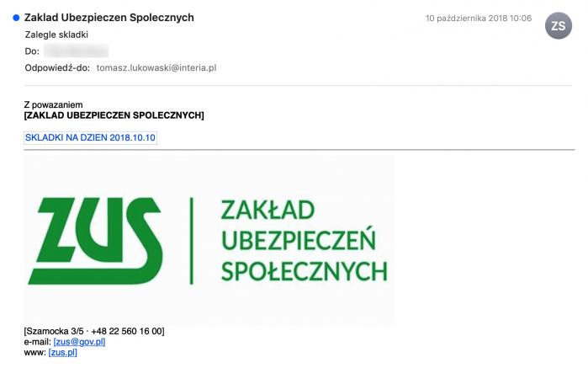Click the Z powazaniem greeting text
588x384 pixels.
(53, 104)
